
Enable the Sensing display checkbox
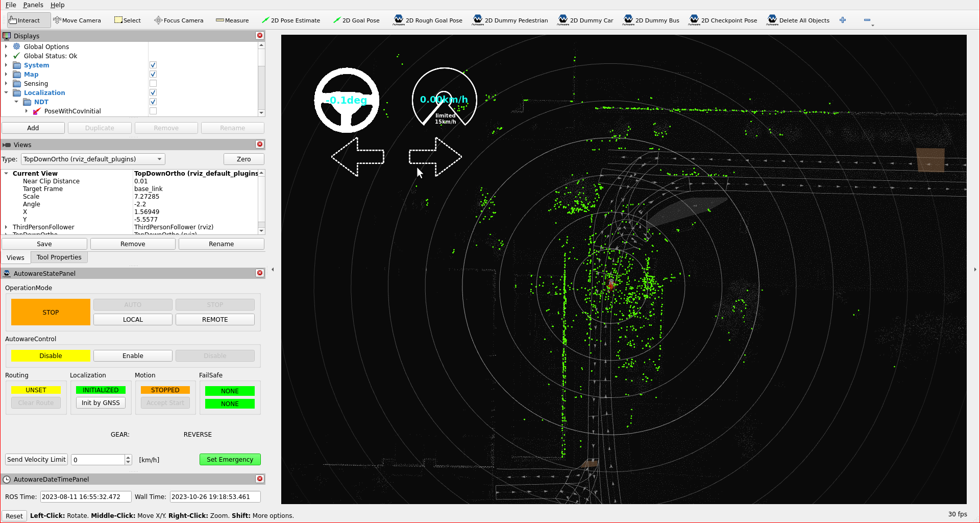tap(153, 84)
